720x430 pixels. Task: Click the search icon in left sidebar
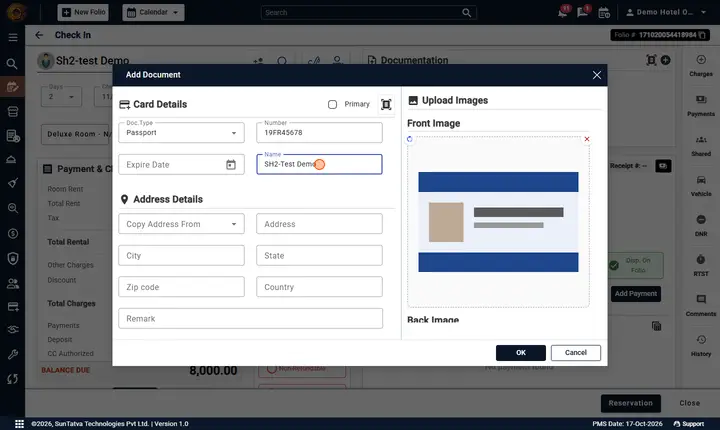point(12,64)
